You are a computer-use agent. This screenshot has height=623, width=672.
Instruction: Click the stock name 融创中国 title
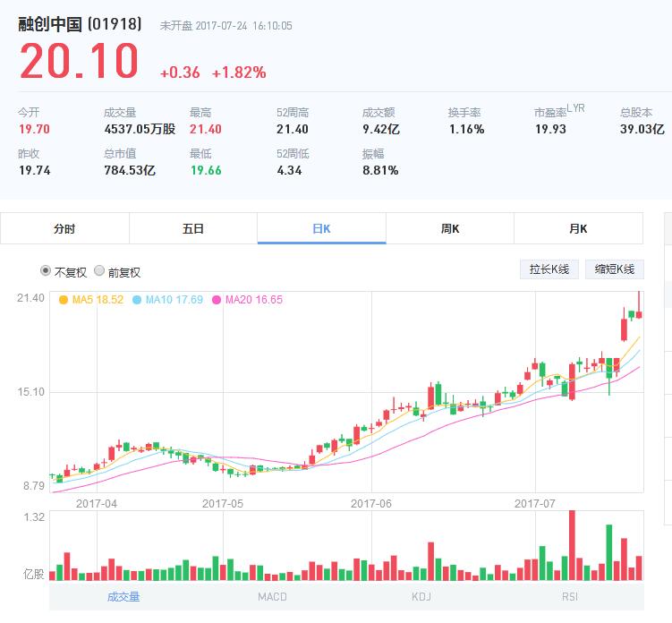[x=52, y=24]
